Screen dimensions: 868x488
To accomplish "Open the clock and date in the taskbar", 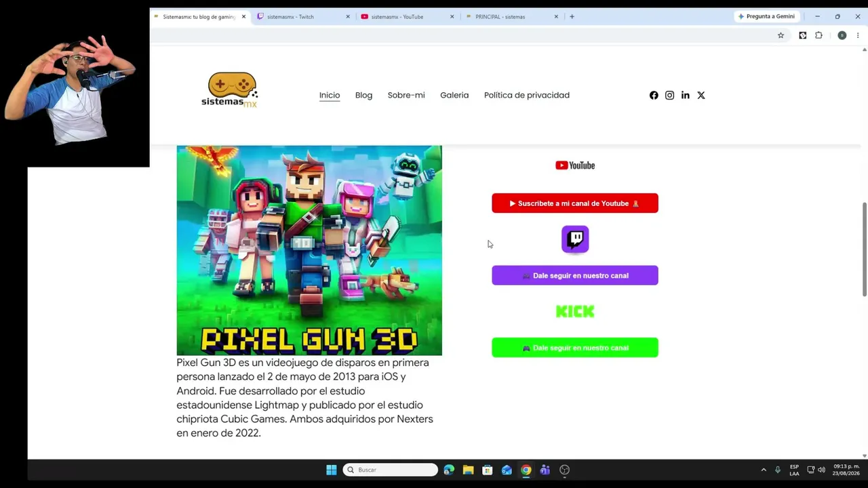I will pos(846,470).
